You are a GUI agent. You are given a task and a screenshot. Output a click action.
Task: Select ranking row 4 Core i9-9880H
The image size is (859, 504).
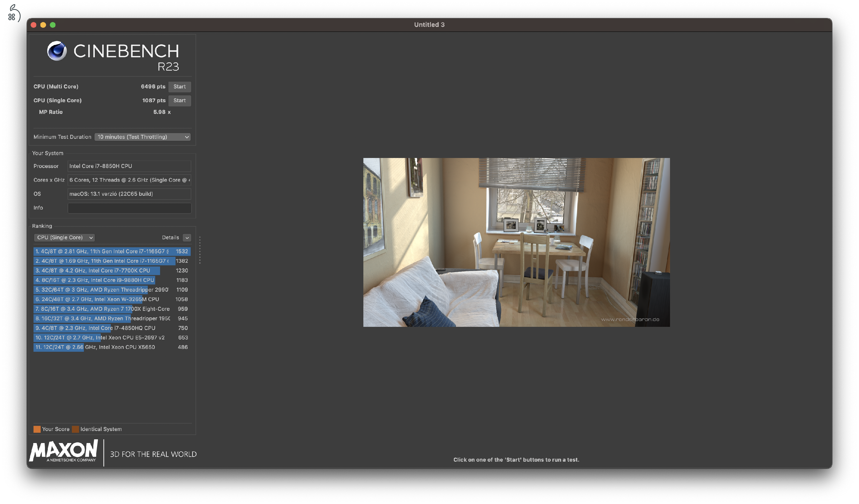click(x=112, y=280)
